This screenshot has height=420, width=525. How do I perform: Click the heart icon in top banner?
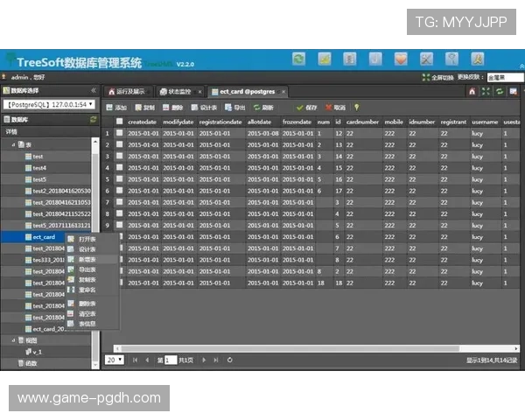[x=401, y=59]
